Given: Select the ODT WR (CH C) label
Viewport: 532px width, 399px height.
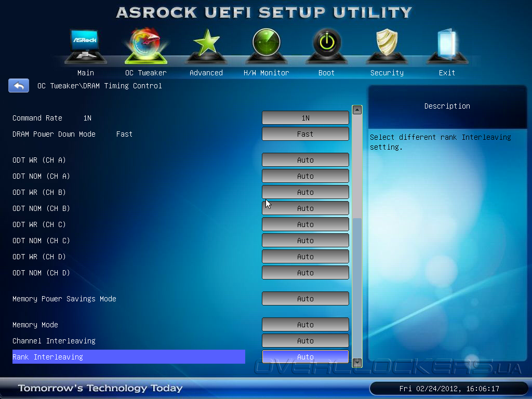Looking at the screenshot, I should click(x=39, y=224).
